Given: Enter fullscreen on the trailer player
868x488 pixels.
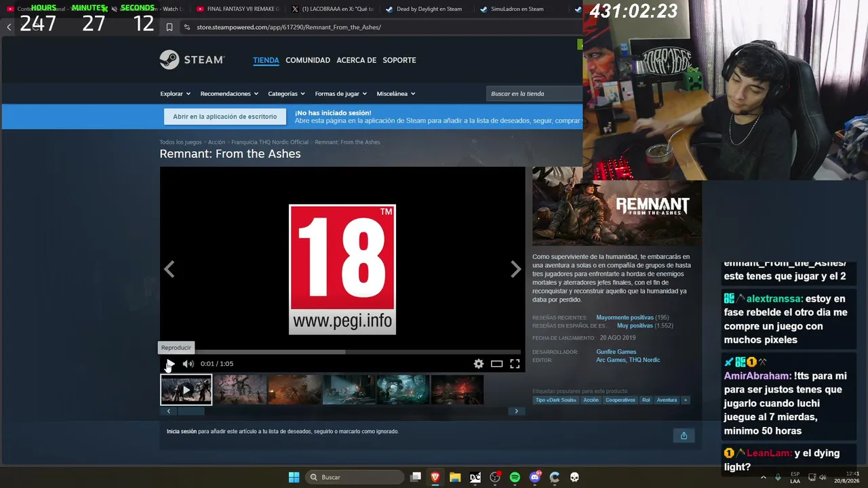Looking at the screenshot, I should pyautogui.click(x=515, y=364).
